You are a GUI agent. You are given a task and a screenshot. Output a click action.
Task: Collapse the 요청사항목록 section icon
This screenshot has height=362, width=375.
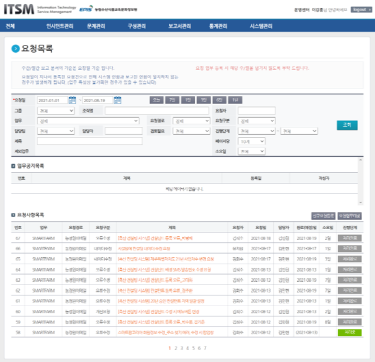click(x=13, y=215)
